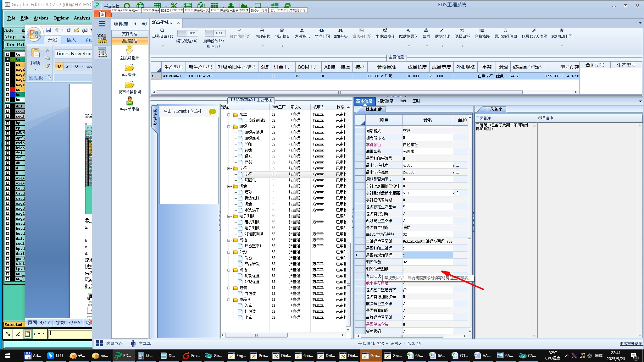Click the 版本更新记录 link
This screenshot has width=644, height=362.
point(630,344)
